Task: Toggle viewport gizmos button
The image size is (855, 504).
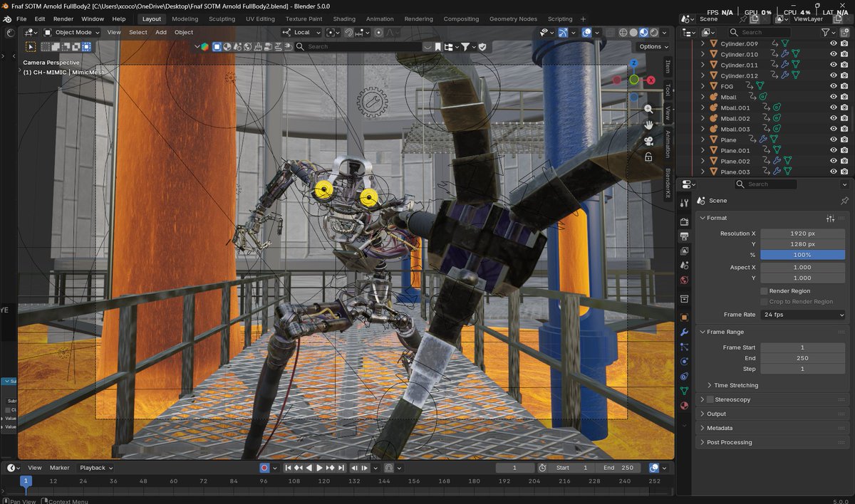Action: (x=563, y=32)
